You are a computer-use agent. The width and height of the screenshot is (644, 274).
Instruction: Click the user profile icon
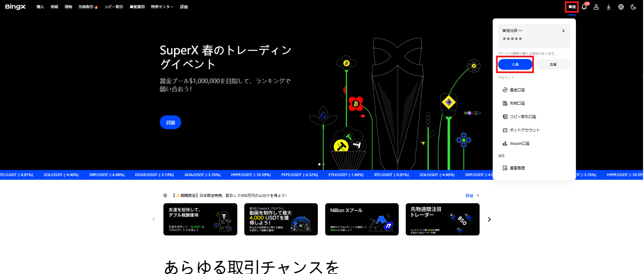596,7
